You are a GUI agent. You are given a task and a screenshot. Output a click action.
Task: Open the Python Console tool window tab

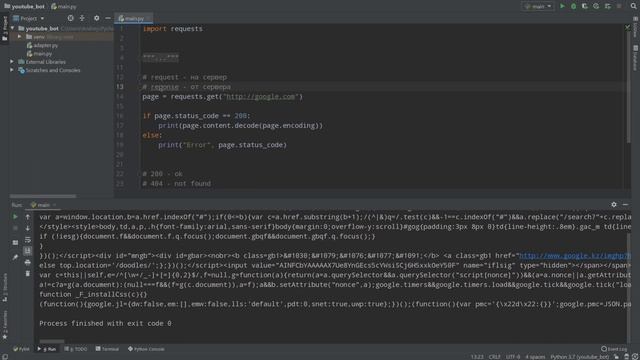(146, 349)
